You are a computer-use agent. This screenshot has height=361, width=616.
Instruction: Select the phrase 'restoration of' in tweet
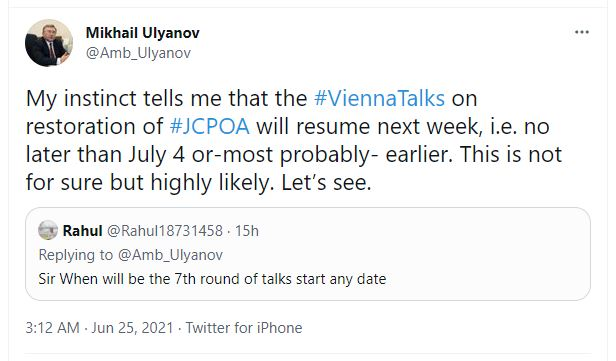(94, 126)
